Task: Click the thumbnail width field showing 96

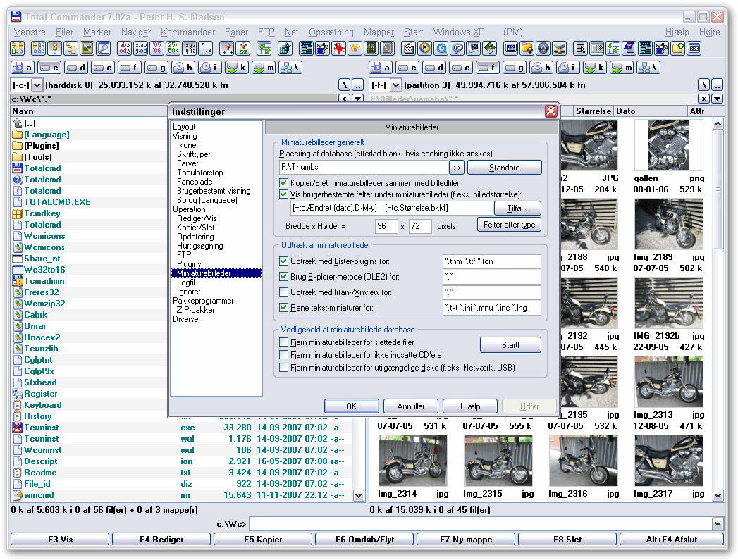Action: point(387,226)
